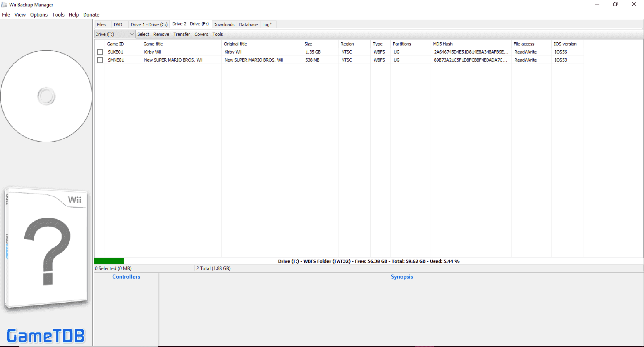
Task: Switch to the Downloads tab
Action: [x=224, y=25]
